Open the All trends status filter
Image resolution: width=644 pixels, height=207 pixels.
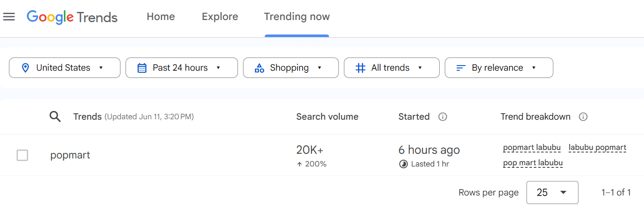(392, 68)
